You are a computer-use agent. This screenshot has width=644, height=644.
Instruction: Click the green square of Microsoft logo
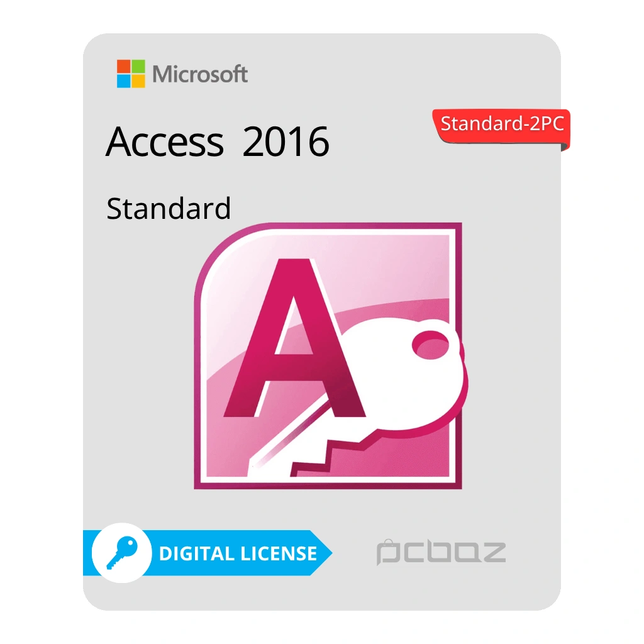coord(138,66)
